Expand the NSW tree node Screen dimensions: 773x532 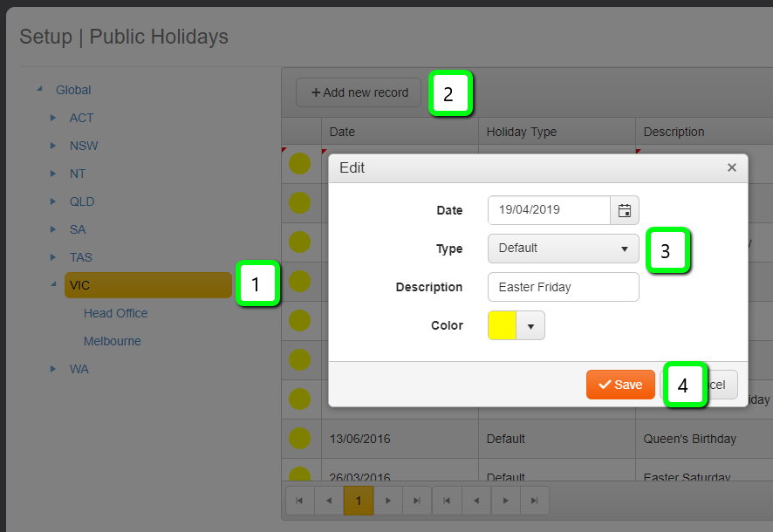click(x=53, y=146)
